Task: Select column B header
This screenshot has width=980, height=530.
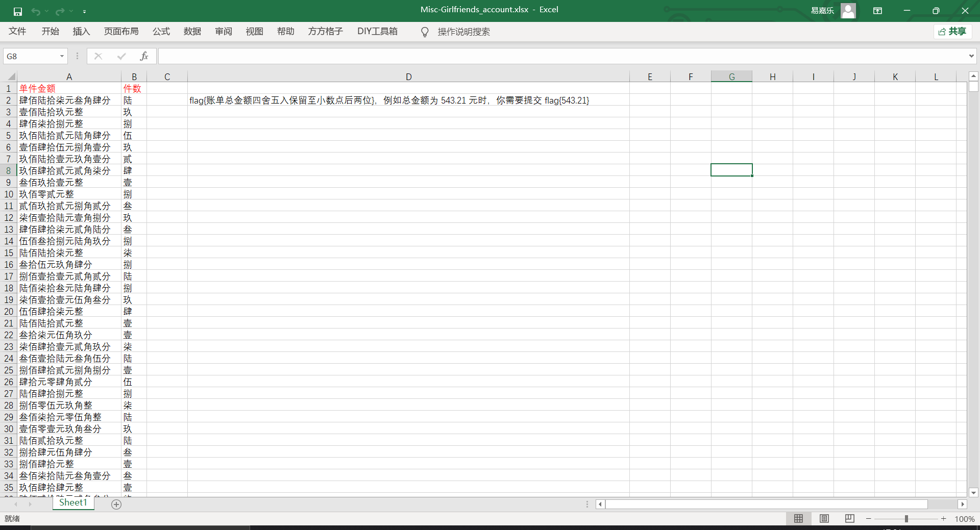Action: pyautogui.click(x=134, y=77)
